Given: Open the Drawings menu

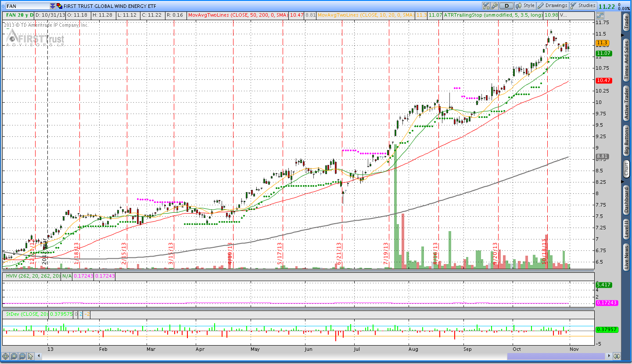Looking at the screenshot, I should pyautogui.click(x=553, y=6).
